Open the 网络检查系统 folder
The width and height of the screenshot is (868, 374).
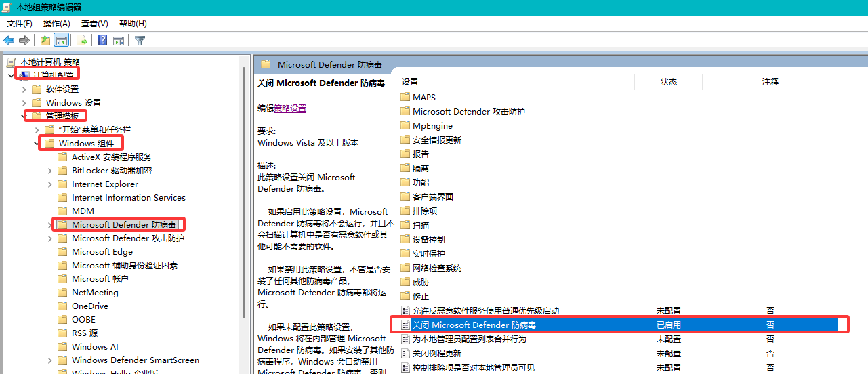pos(437,268)
